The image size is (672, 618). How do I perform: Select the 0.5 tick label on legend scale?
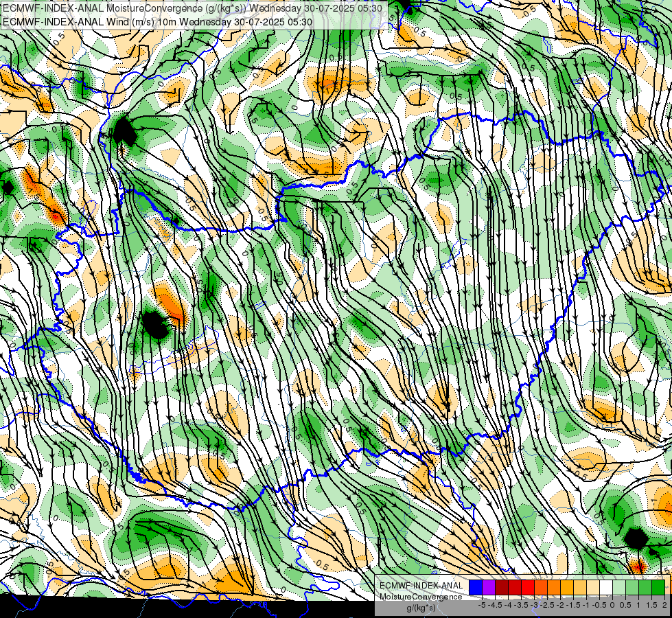pos(625,605)
